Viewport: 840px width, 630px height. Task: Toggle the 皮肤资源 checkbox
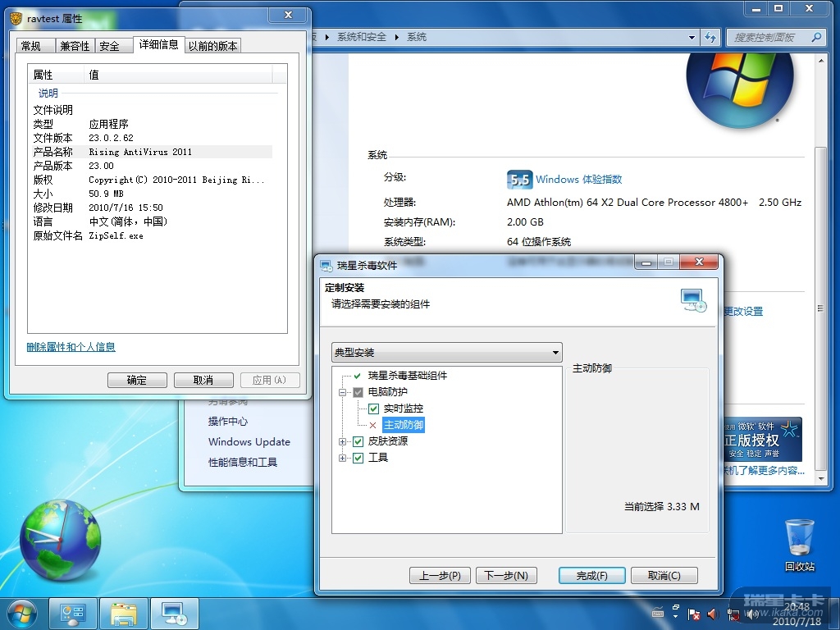358,441
